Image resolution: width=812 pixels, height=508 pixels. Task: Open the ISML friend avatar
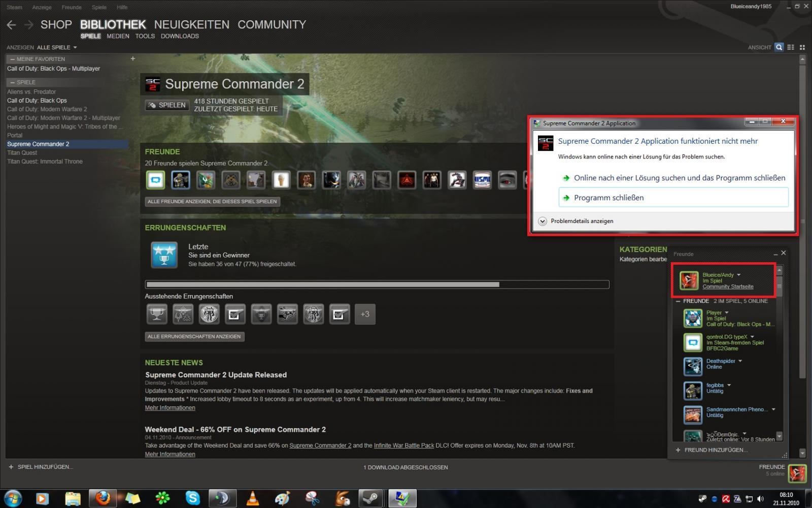(x=482, y=180)
